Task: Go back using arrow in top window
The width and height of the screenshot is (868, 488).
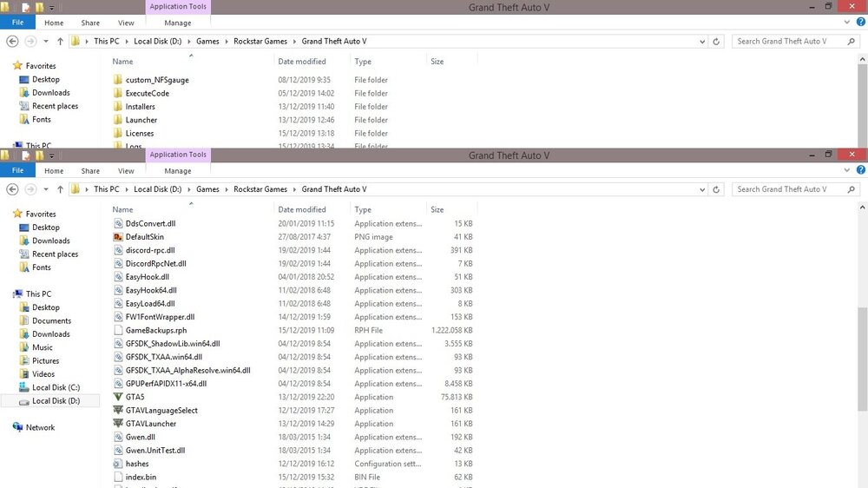Action: pyautogui.click(x=12, y=42)
